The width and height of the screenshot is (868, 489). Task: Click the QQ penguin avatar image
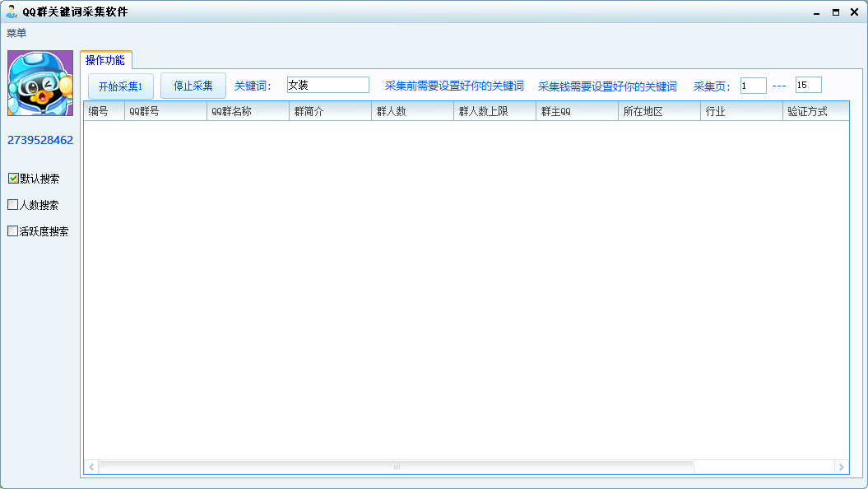[x=40, y=83]
